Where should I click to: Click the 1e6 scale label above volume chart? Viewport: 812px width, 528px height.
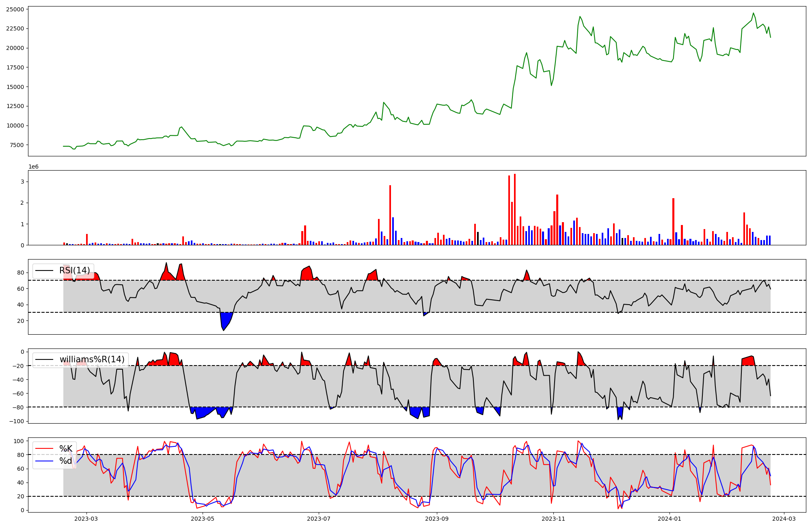[33, 167]
